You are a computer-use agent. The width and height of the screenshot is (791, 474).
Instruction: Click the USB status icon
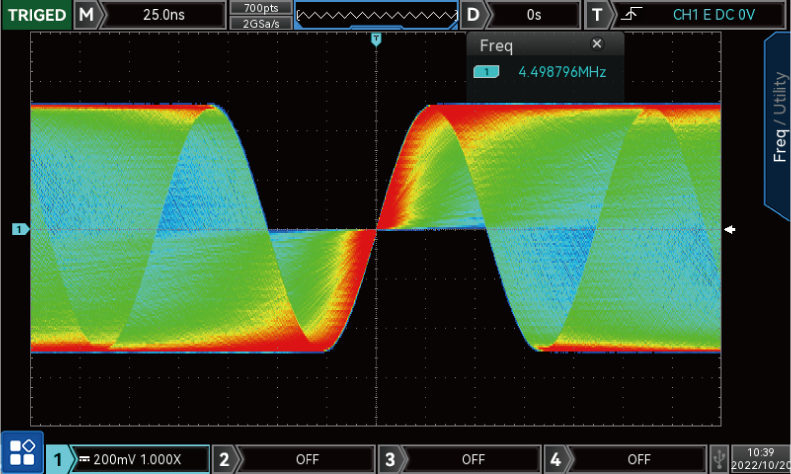tap(719, 459)
